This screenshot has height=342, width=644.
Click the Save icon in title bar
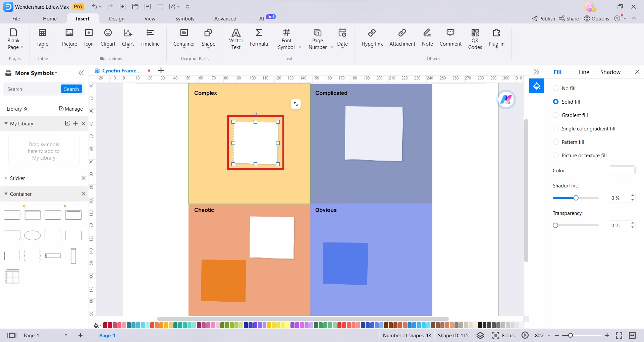pos(148,7)
